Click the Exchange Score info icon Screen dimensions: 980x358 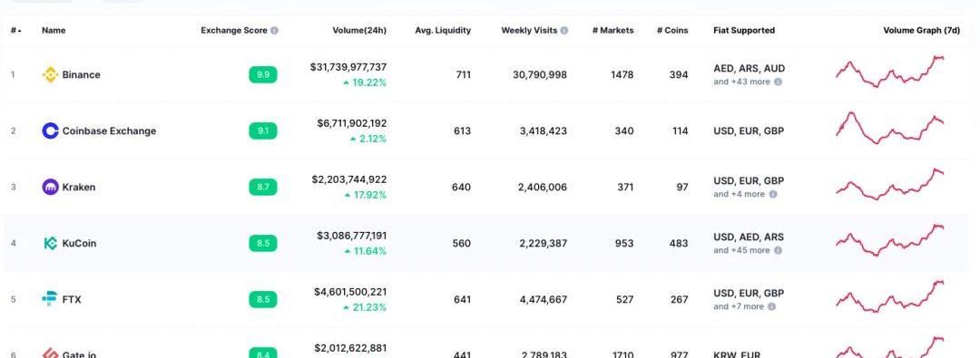point(274,31)
